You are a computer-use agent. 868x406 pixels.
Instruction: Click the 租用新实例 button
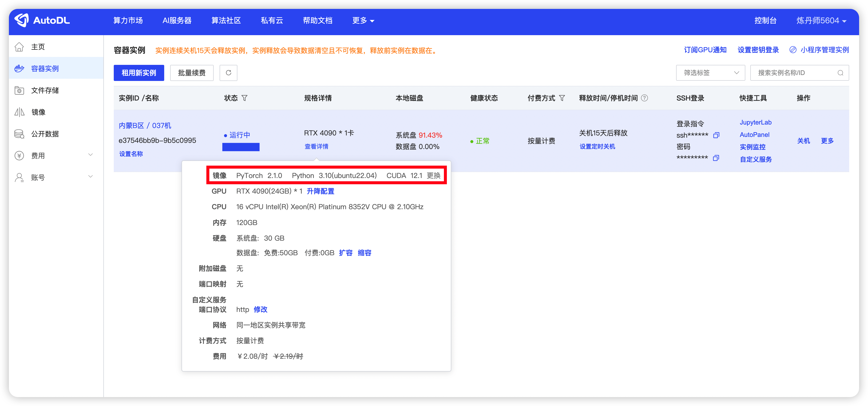tap(139, 73)
